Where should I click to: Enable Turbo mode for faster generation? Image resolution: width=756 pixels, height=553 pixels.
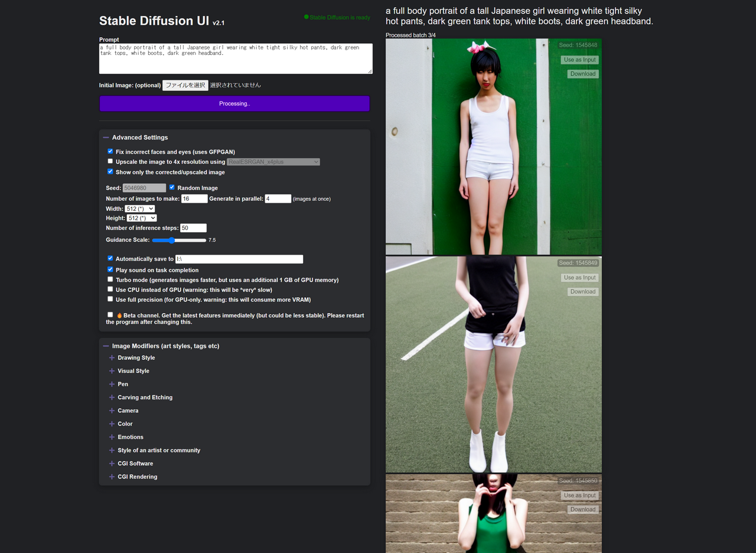[x=110, y=278]
